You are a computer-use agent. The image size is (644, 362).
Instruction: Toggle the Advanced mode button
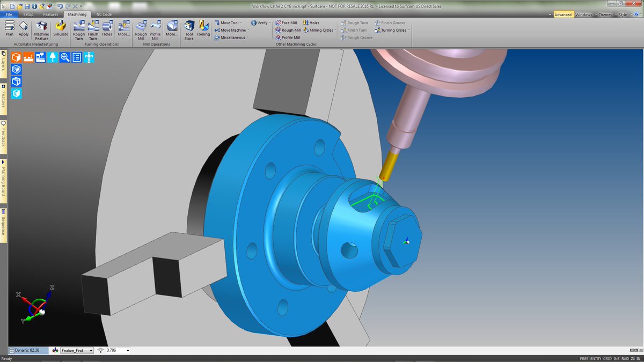pyautogui.click(x=563, y=14)
